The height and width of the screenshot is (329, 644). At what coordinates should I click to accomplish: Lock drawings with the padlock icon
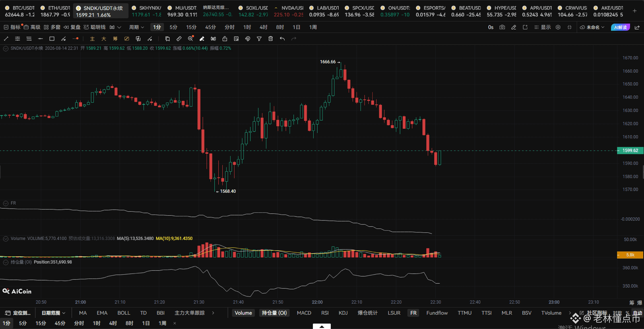pos(225,39)
